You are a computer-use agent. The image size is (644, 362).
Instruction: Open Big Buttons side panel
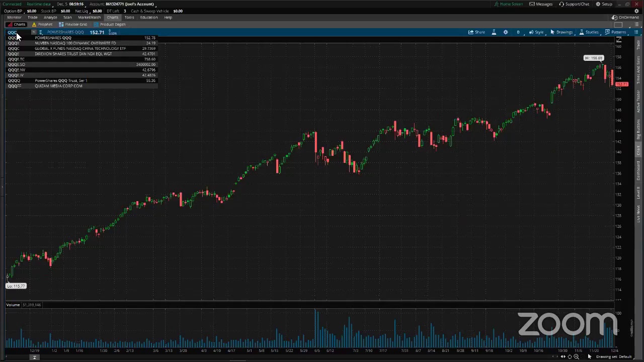(x=639, y=130)
